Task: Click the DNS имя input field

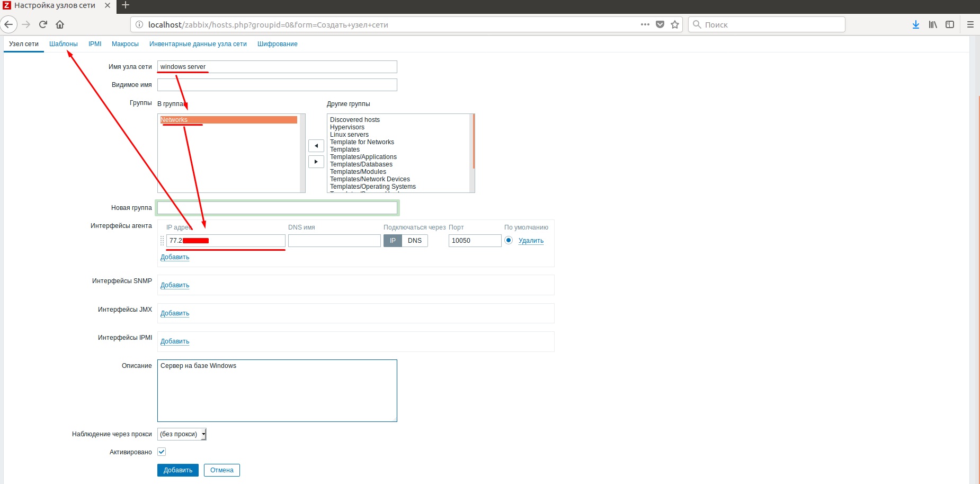Action: pyautogui.click(x=334, y=241)
